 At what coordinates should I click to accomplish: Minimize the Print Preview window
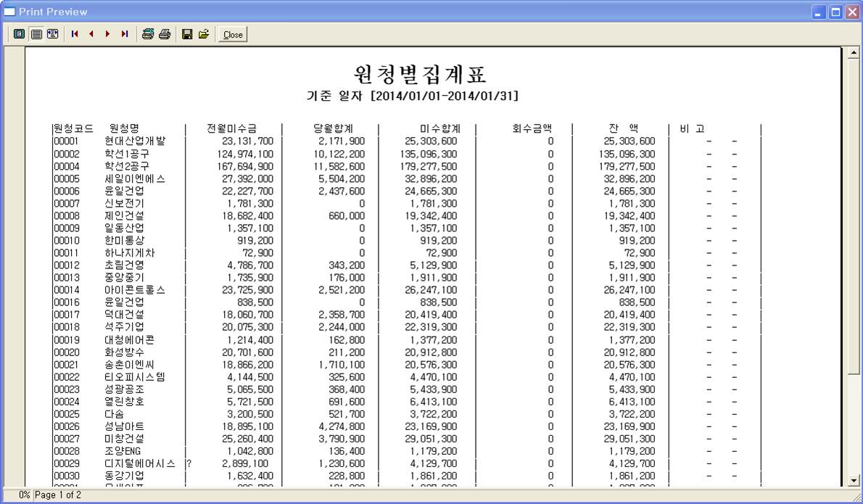(x=819, y=12)
